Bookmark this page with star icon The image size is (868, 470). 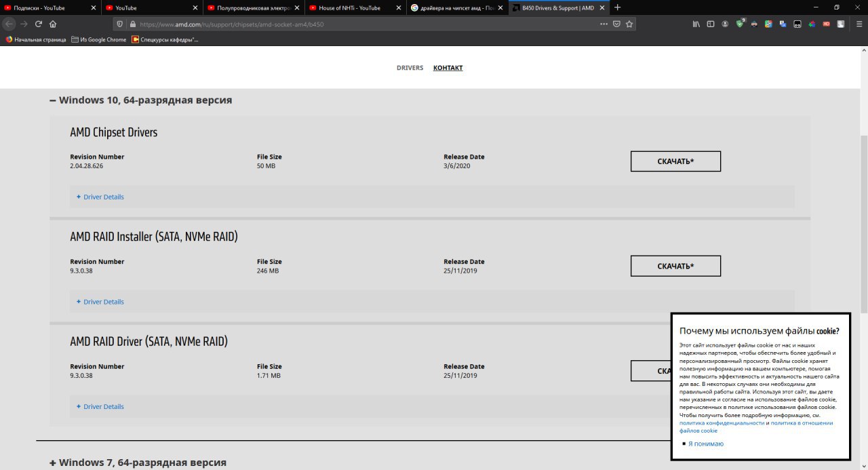(629, 23)
